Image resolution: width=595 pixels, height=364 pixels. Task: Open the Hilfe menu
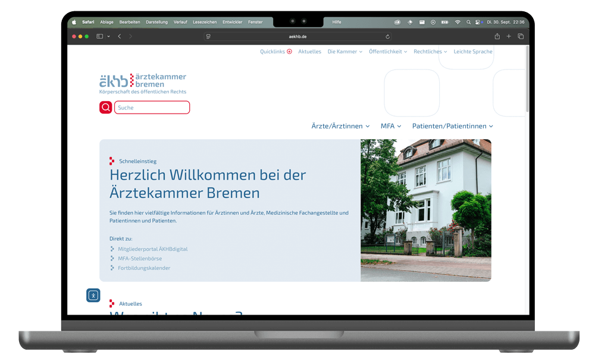point(337,22)
